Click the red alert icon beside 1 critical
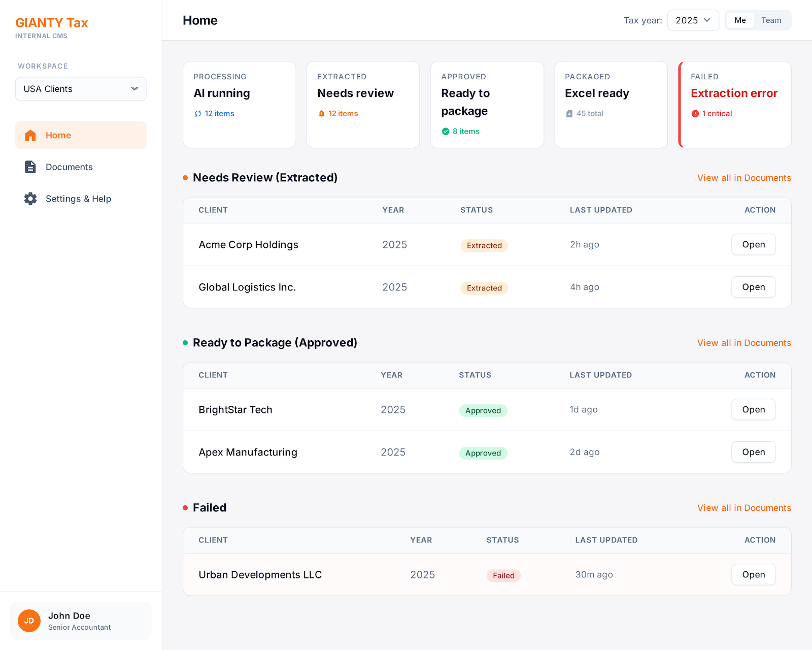This screenshot has height=650, width=812. click(x=695, y=114)
